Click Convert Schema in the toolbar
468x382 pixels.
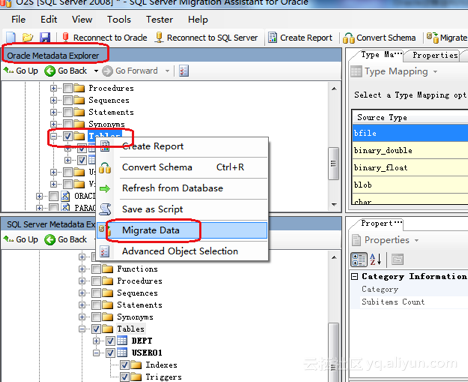pyautogui.click(x=379, y=38)
